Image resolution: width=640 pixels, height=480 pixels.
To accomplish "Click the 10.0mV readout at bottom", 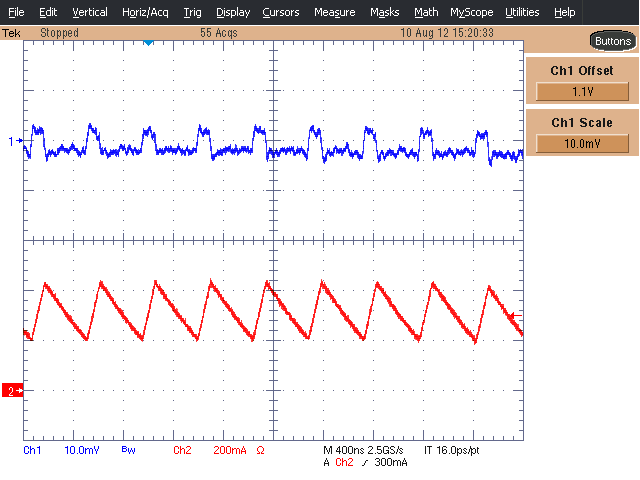I will [82, 450].
